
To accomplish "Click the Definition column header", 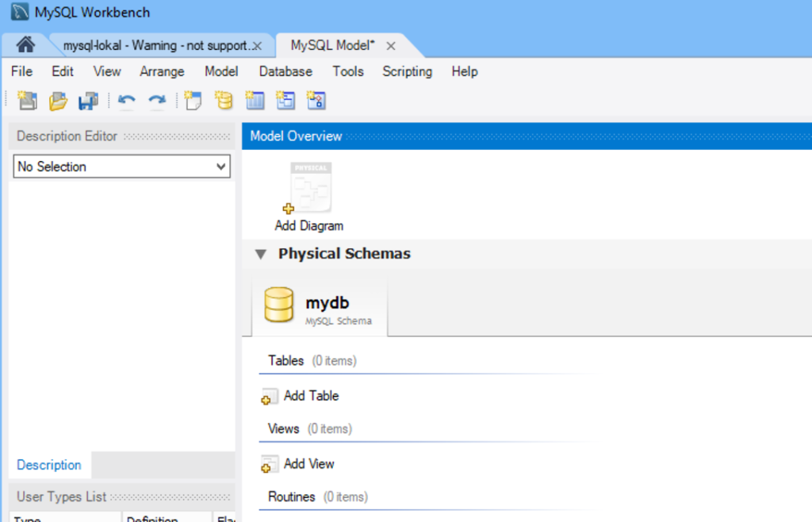I will 167,518.
